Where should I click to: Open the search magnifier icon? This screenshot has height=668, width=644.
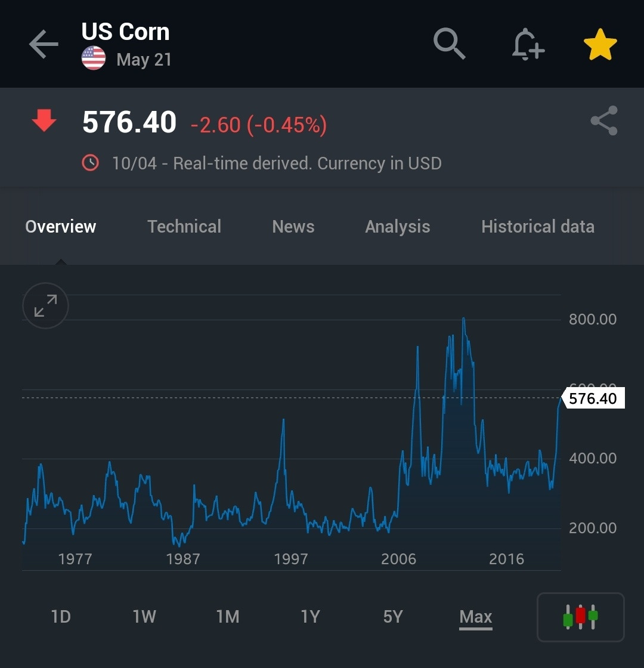coord(450,44)
